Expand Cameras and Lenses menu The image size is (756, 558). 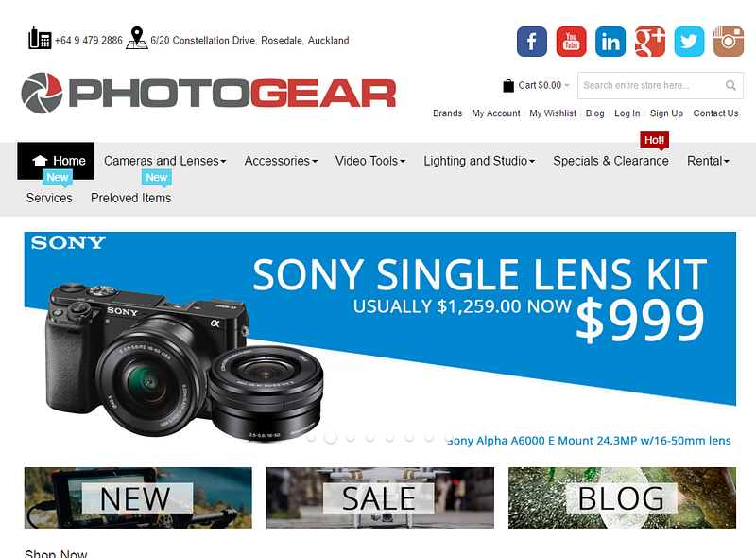tap(164, 161)
